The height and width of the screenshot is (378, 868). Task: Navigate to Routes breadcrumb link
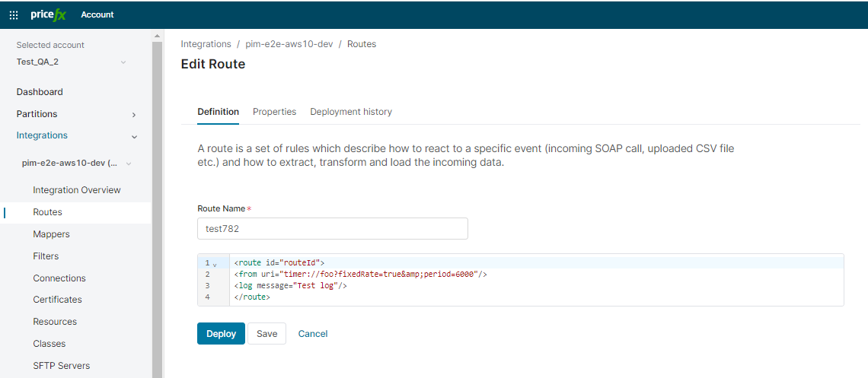click(x=362, y=44)
